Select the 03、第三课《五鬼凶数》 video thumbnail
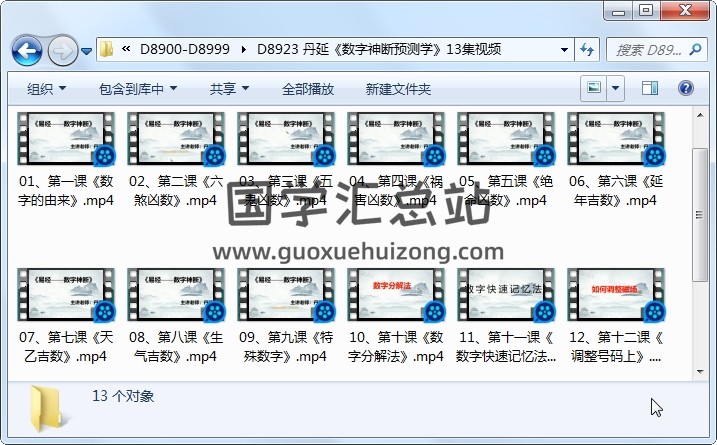 point(286,139)
